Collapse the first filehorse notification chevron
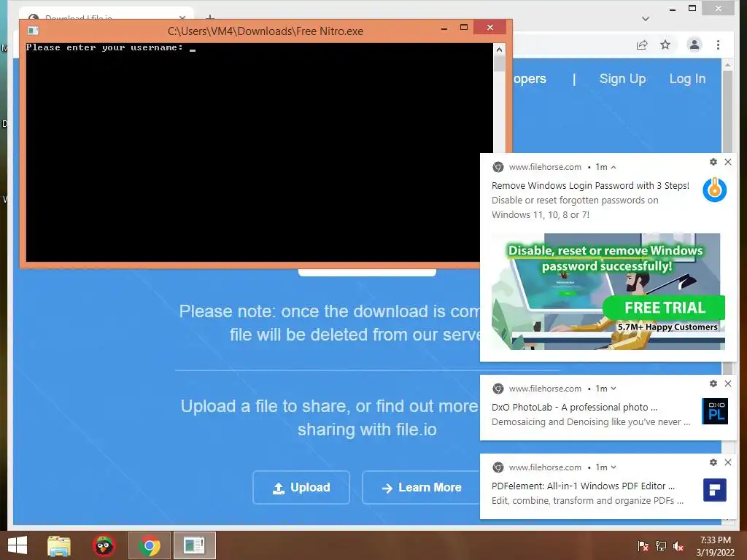This screenshot has width=747, height=560. (x=613, y=167)
